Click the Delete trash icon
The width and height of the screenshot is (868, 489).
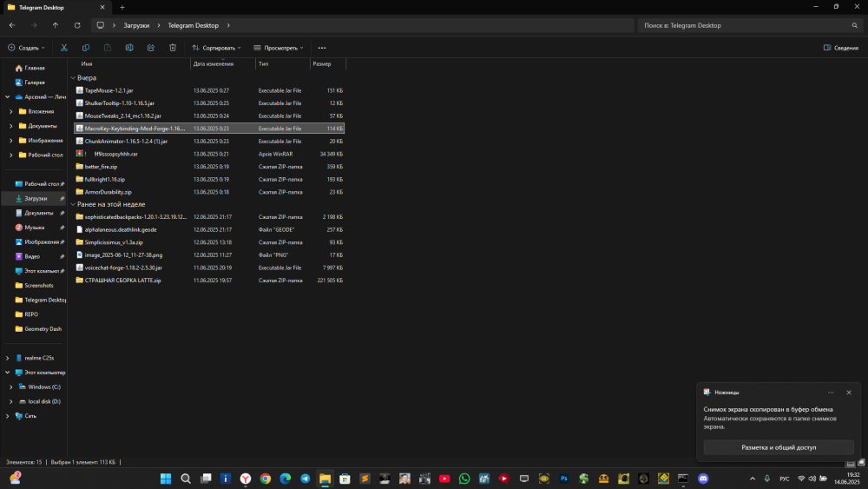tap(173, 48)
